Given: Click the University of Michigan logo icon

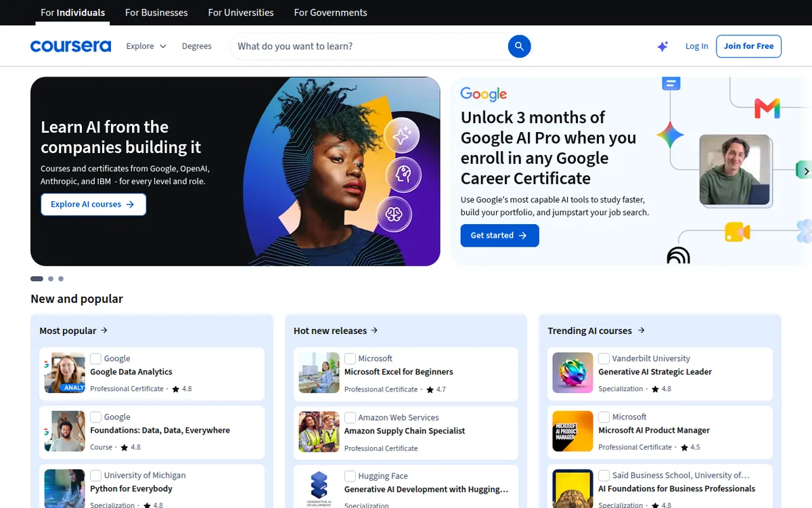Looking at the screenshot, I should point(96,475).
